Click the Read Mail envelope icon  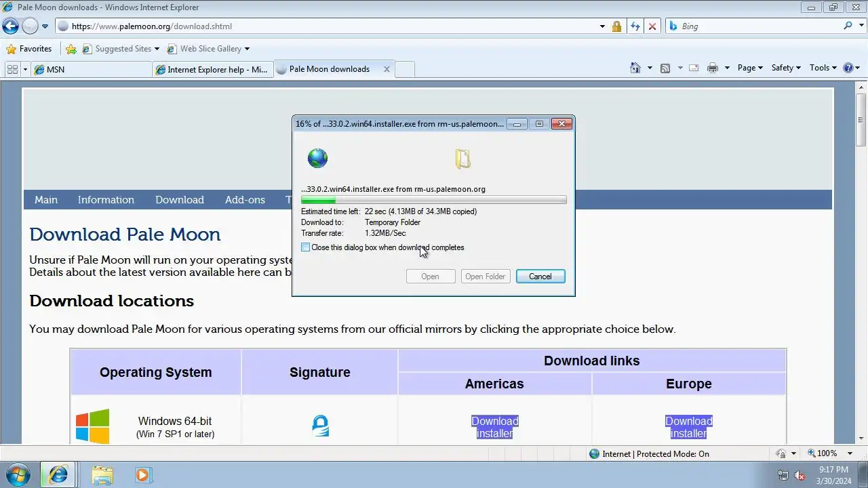coord(694,68)
